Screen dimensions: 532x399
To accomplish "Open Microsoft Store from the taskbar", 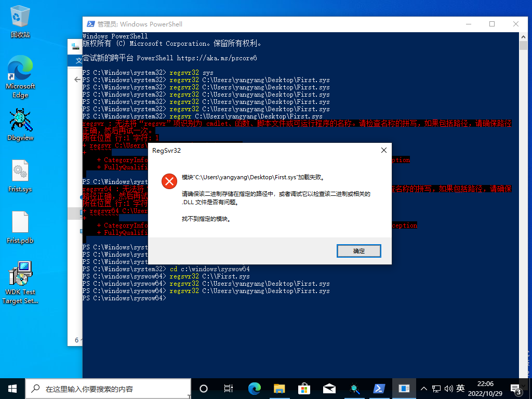I will [304, 388].
